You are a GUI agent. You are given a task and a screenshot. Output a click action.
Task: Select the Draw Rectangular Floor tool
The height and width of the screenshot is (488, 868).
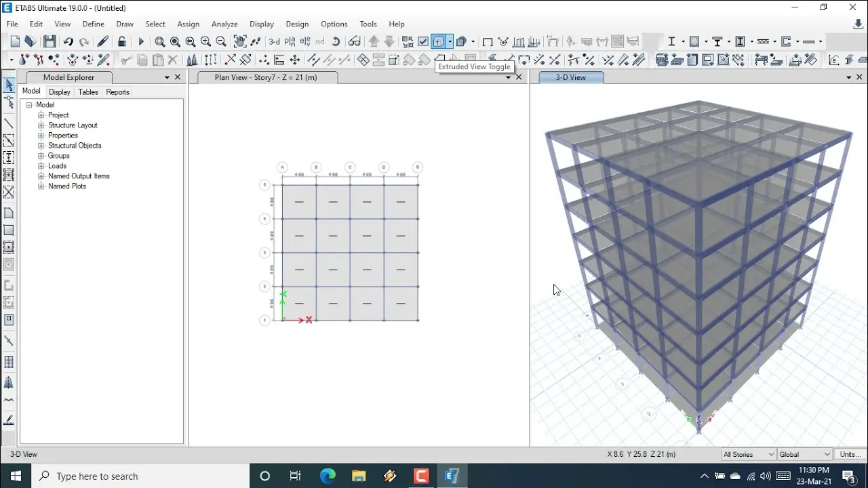tap(9, 230)
